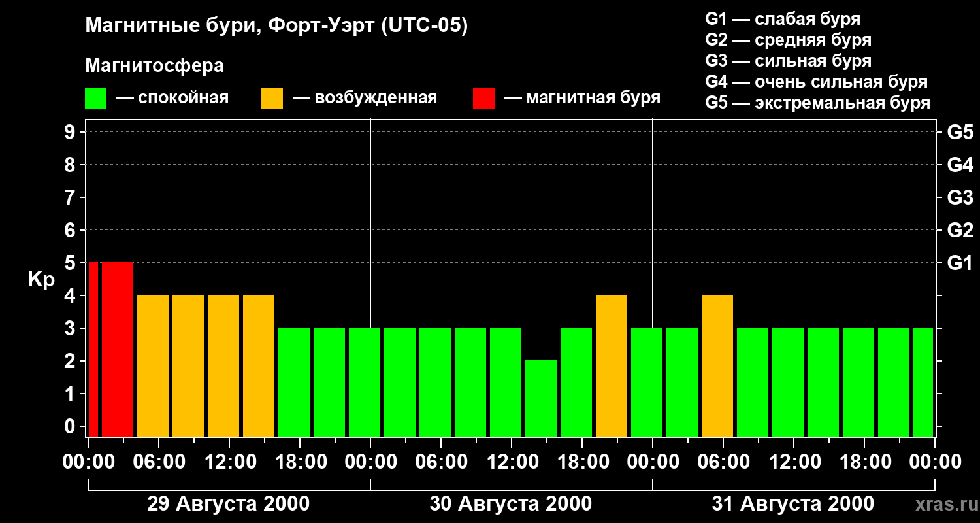Click the Kp axis value 9
Viewport: 980px width, 523px height.
point(71,132)
